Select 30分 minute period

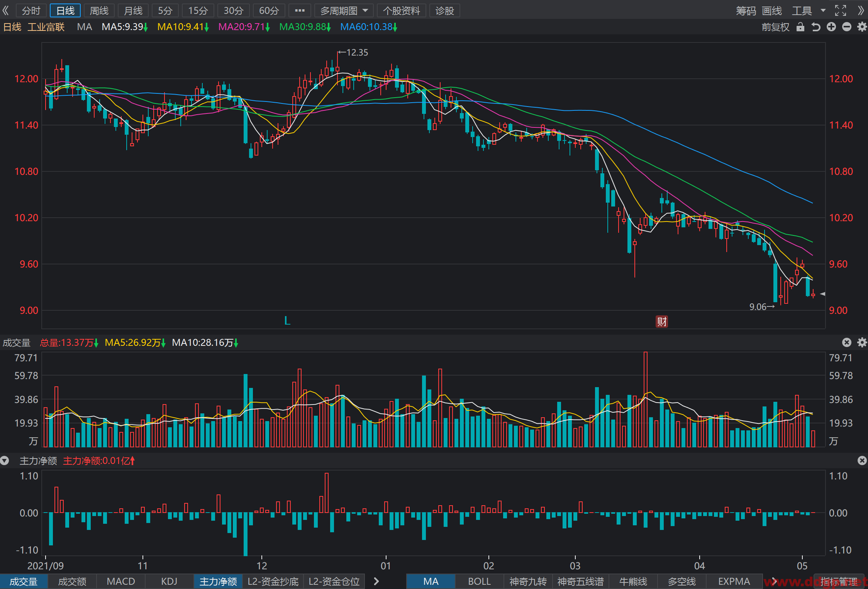[233, 10]
